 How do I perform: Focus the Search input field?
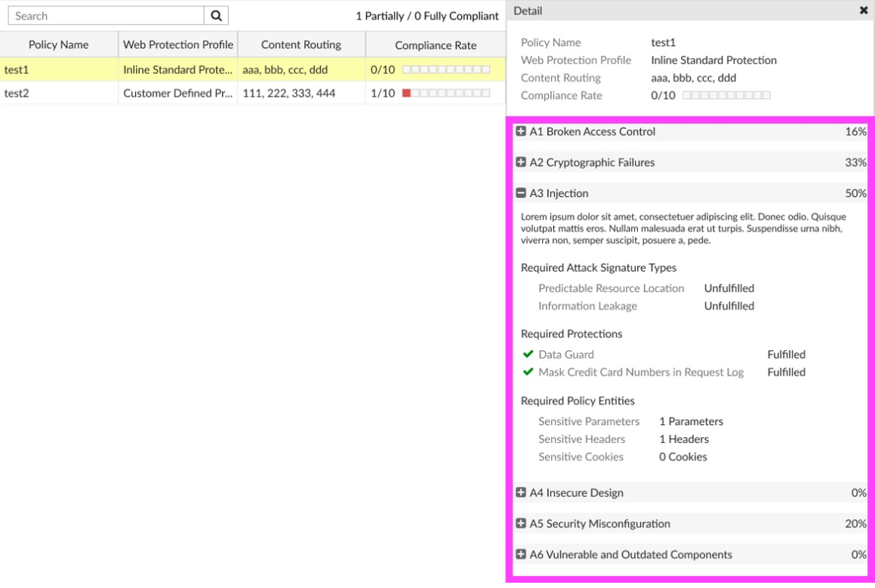coord(106,16)
